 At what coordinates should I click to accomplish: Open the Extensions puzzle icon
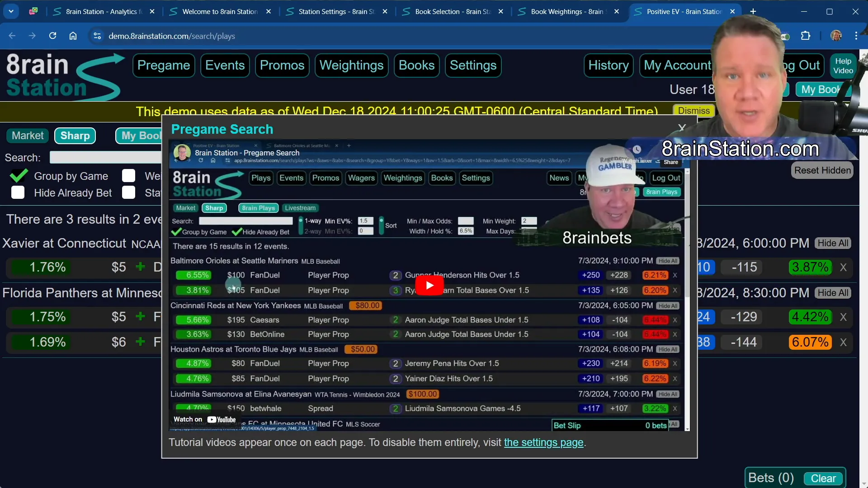[x=806, y=36]
